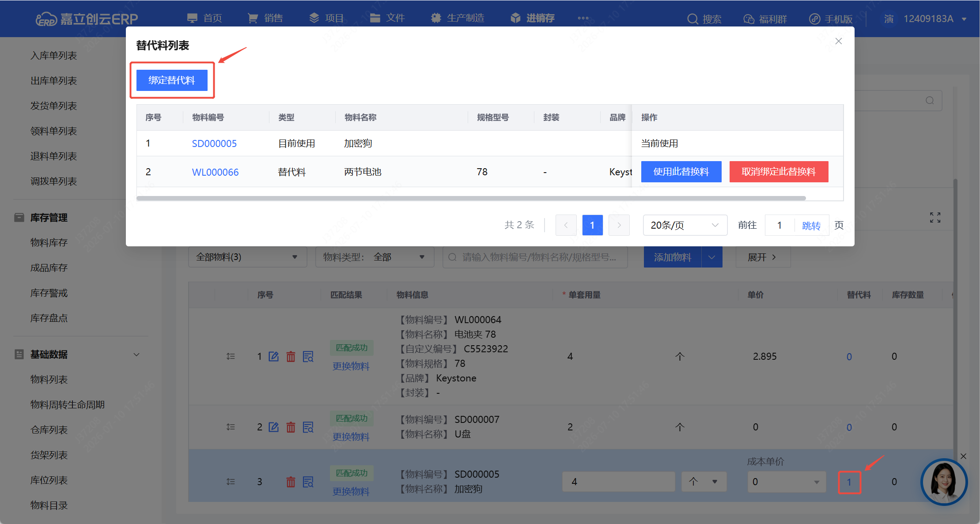Click the 跳转 link
Viewport: 980px width, 524px height.
point(811,226)
